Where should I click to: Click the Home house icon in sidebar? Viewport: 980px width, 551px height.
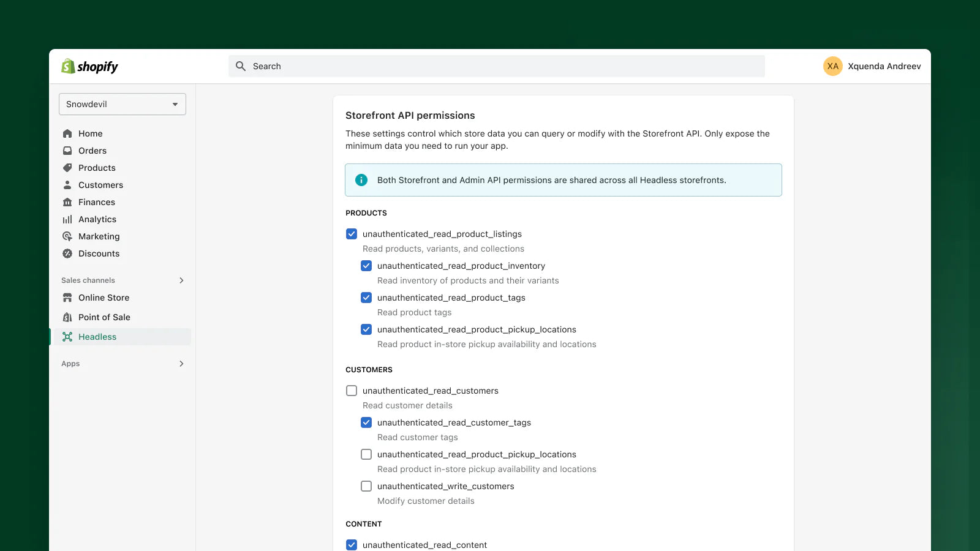pos(67,133)
